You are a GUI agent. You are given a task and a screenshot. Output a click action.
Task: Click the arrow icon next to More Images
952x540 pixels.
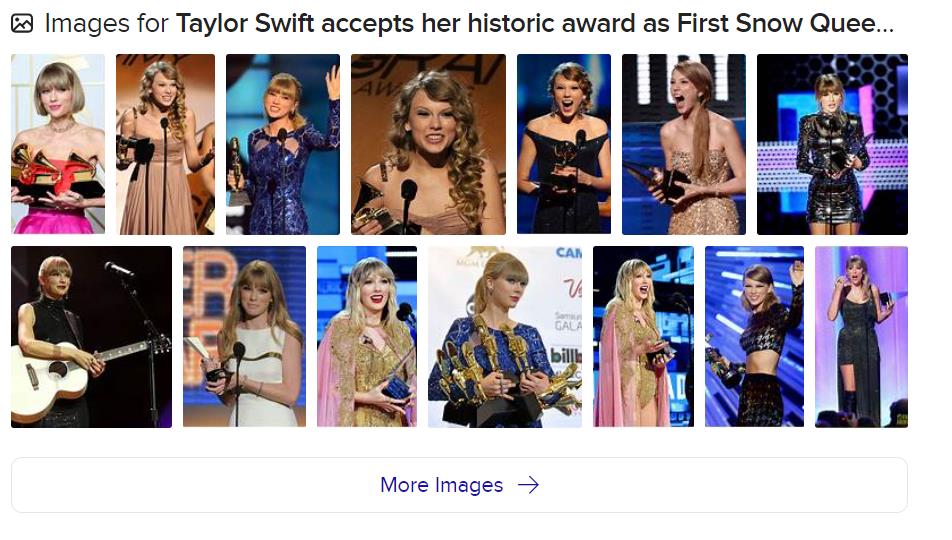pos(528,485)
